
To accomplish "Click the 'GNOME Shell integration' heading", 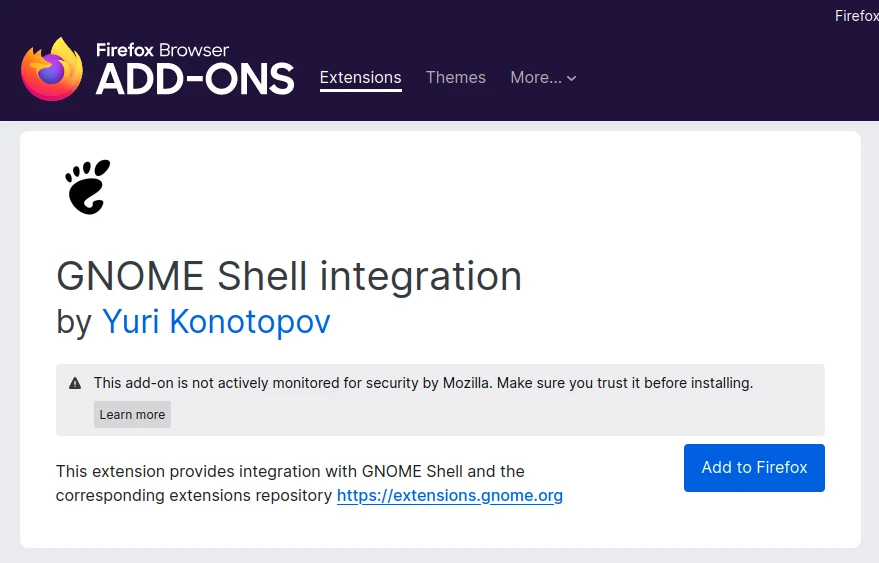I will [289, 276].
